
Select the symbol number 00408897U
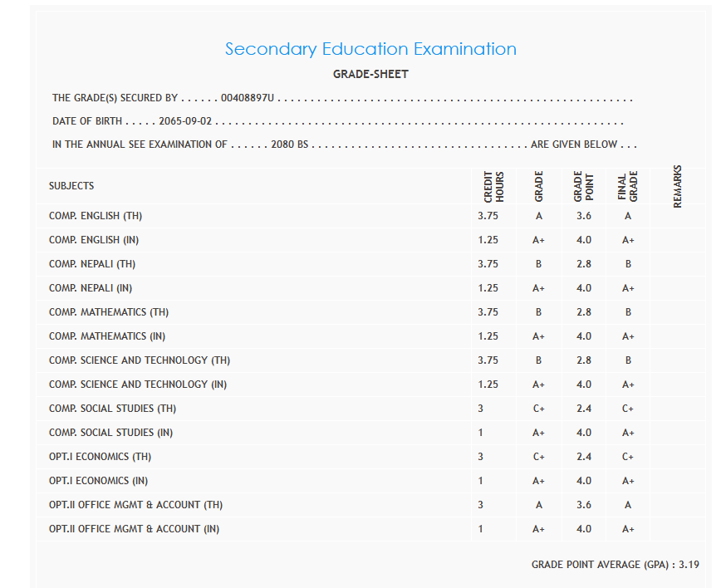[x=248, y=98]
